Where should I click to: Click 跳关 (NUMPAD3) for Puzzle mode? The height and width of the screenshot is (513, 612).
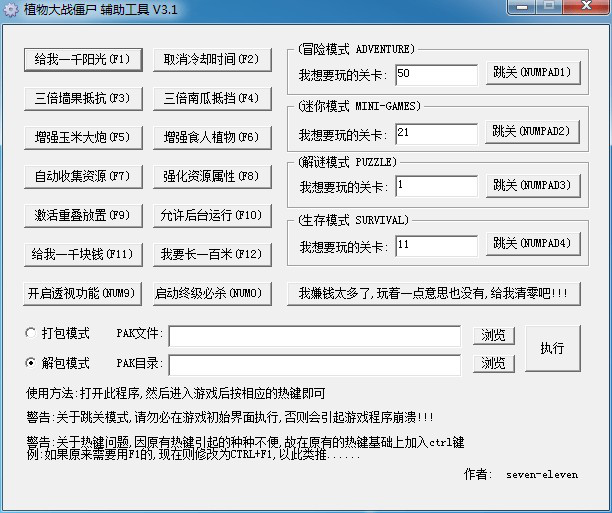click(x=533, y=185)
